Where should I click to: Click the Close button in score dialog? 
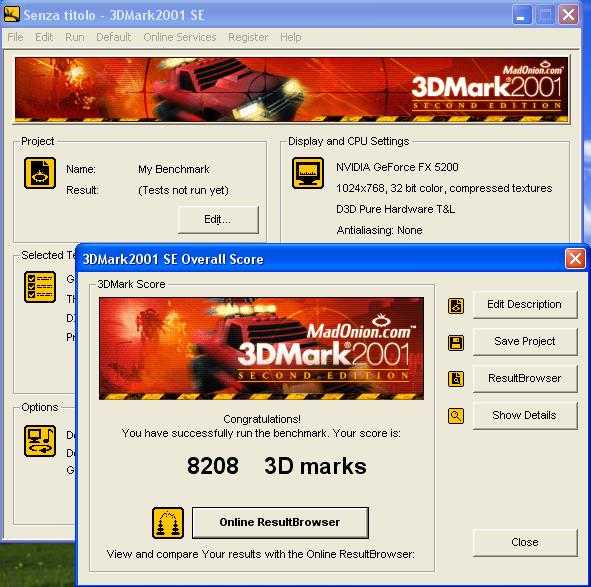[x=525, y=543]
